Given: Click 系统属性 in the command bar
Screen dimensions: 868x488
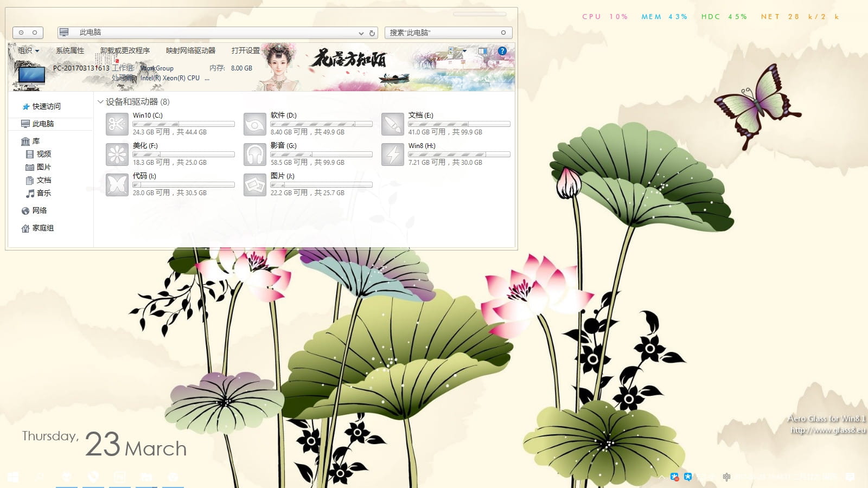Looking at the screenshot, I should [70, 50].
